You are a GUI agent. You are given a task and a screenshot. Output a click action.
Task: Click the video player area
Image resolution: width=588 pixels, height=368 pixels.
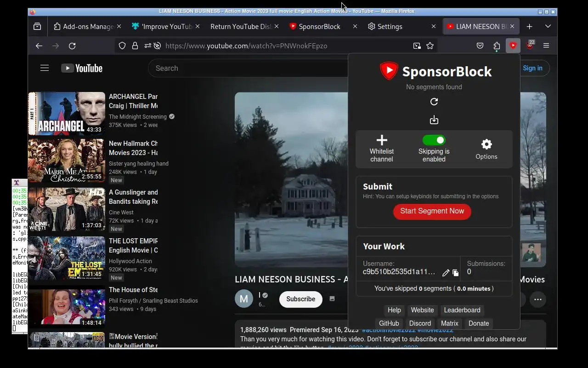291,179
